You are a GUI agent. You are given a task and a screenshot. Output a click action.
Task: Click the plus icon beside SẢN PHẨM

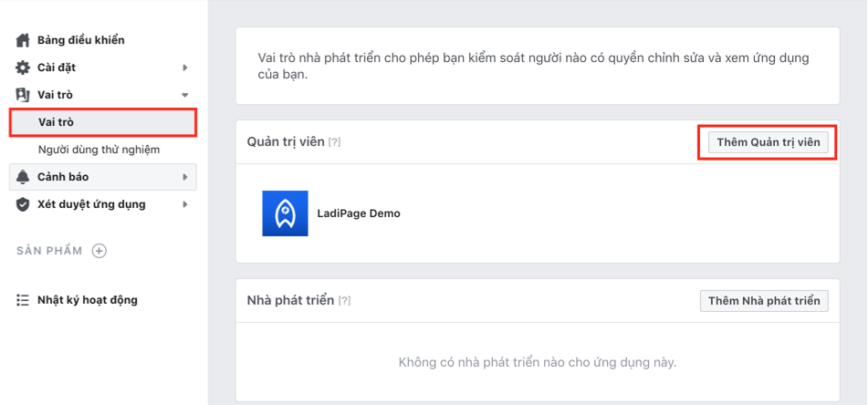pos(99,251)
